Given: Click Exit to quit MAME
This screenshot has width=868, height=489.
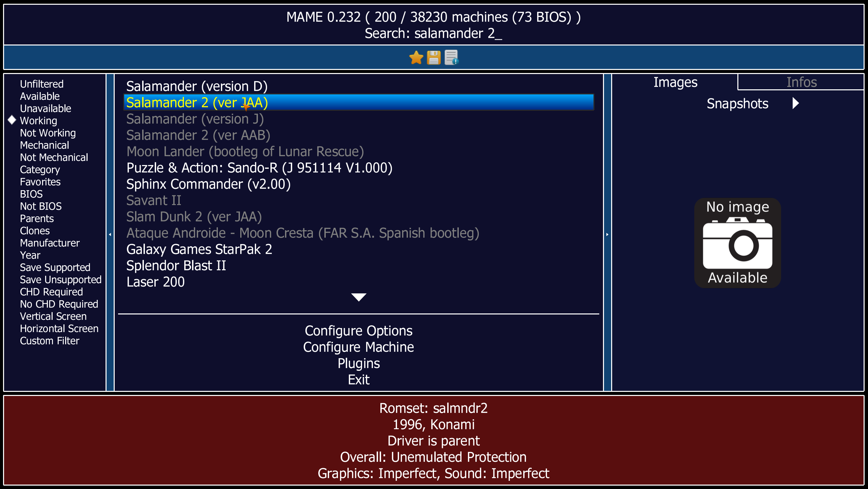Looking at the screenshot, I should click(x=359, y=380).
